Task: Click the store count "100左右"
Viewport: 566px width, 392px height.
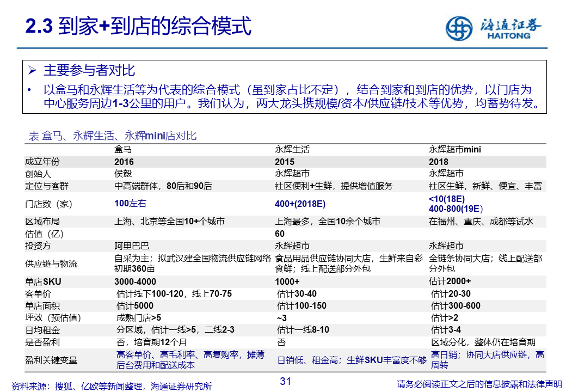Action: [x=130, y=204]
